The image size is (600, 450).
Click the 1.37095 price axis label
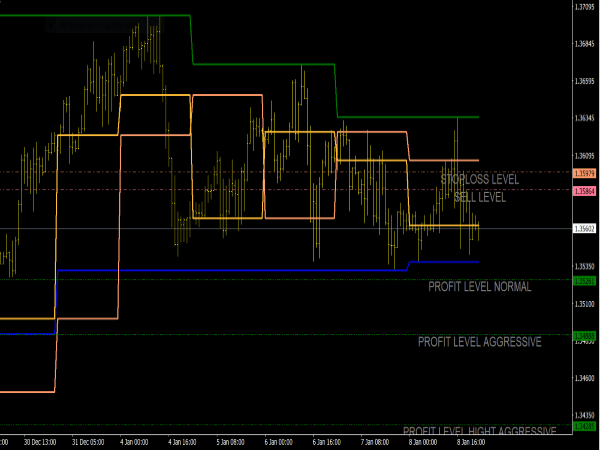[x=587, y=7]
